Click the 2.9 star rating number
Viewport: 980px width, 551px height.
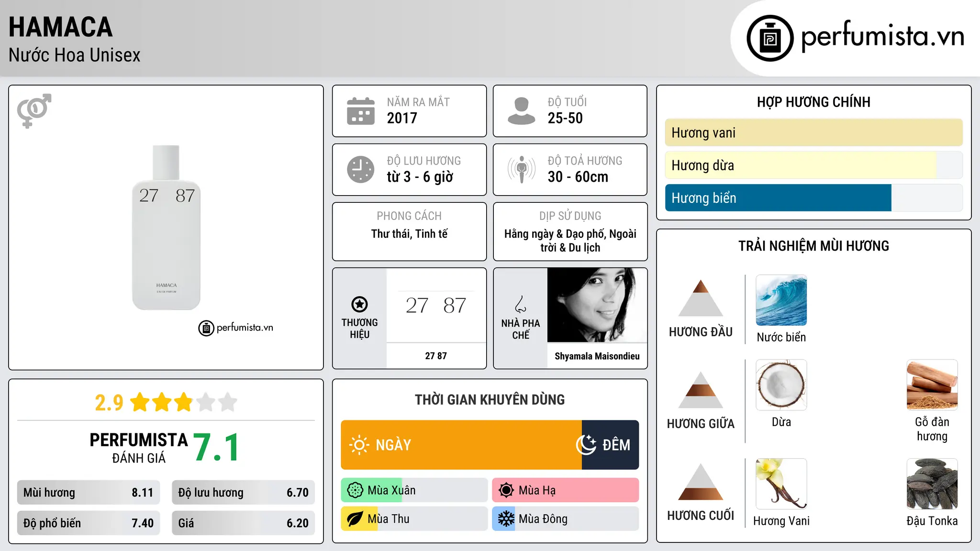109,402
